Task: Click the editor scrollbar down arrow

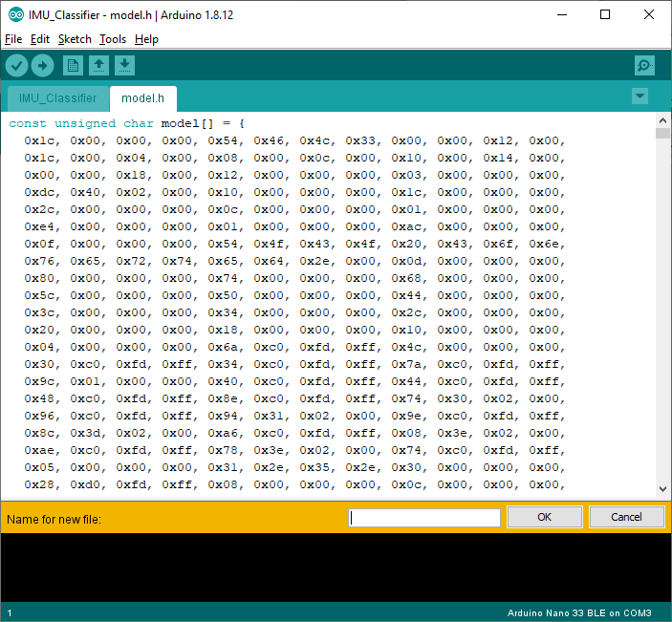Action: pos(662,489)
